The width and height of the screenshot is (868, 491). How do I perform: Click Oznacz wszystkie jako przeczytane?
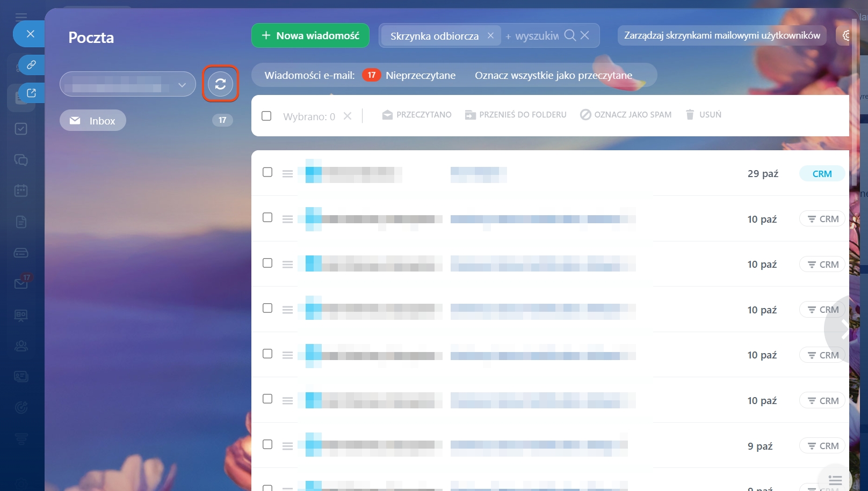553,75
